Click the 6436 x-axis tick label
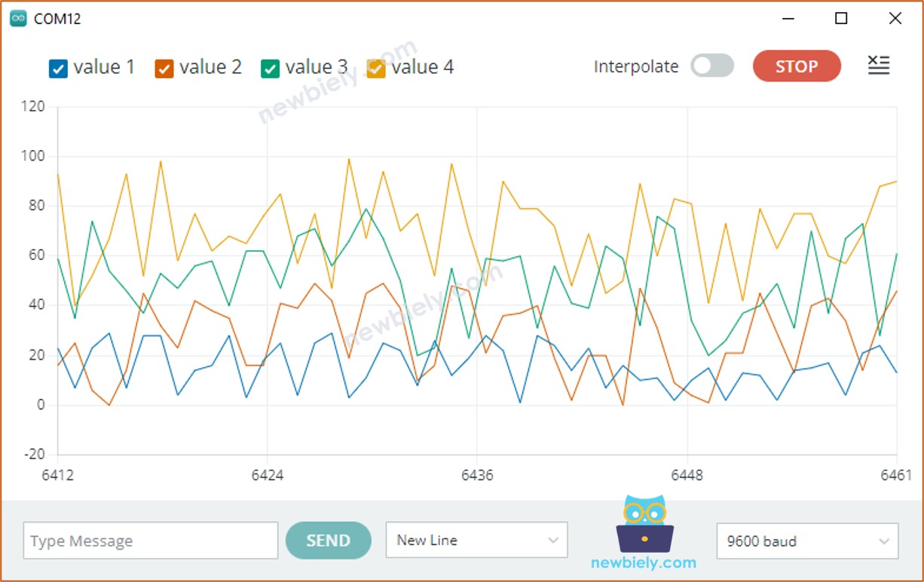Viewport: 924px width, 582px height. click(x=476, y=475)
